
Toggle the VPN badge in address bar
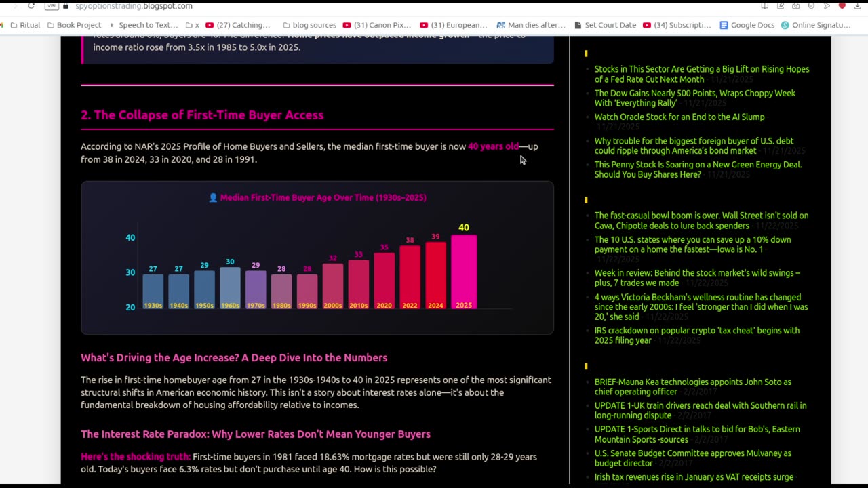[52, 6]
